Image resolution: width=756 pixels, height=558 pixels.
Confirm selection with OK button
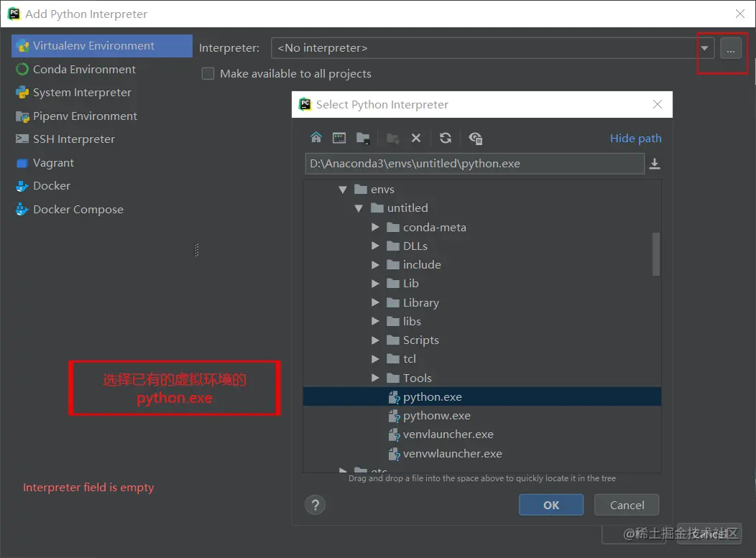[x=551, y=505]
